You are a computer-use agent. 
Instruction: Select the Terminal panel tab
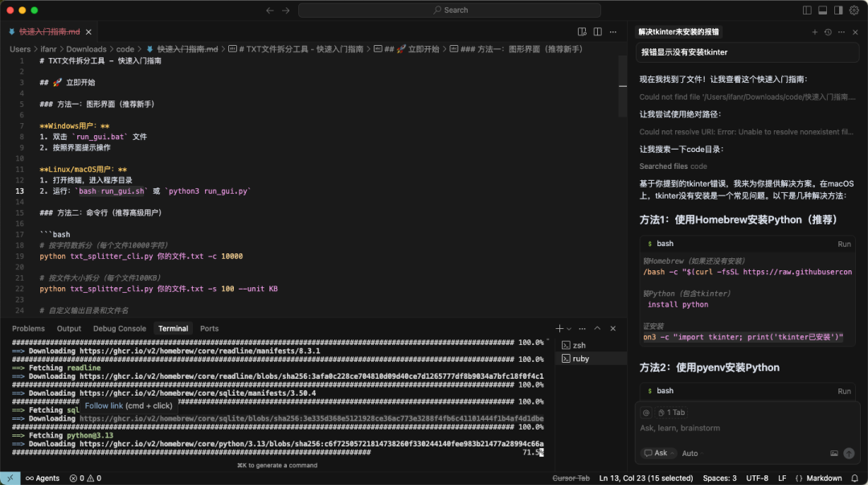[174, 328]
